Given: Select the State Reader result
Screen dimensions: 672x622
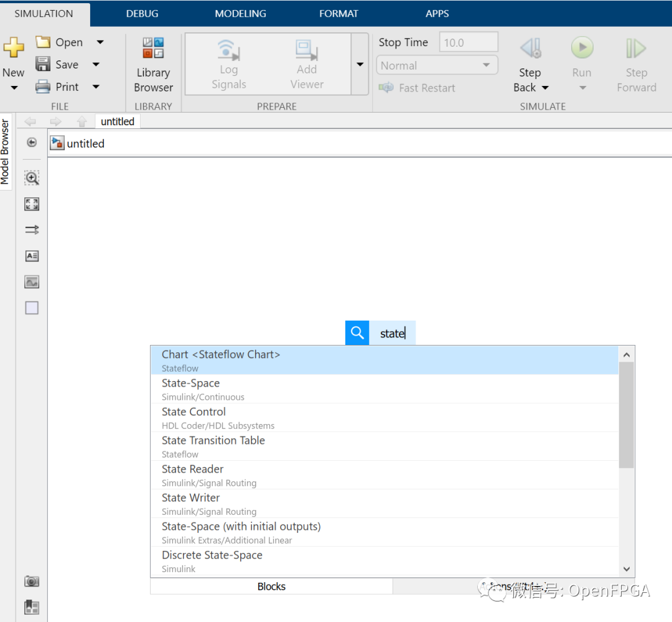Looking at the screenshot, I should [385, 475].
